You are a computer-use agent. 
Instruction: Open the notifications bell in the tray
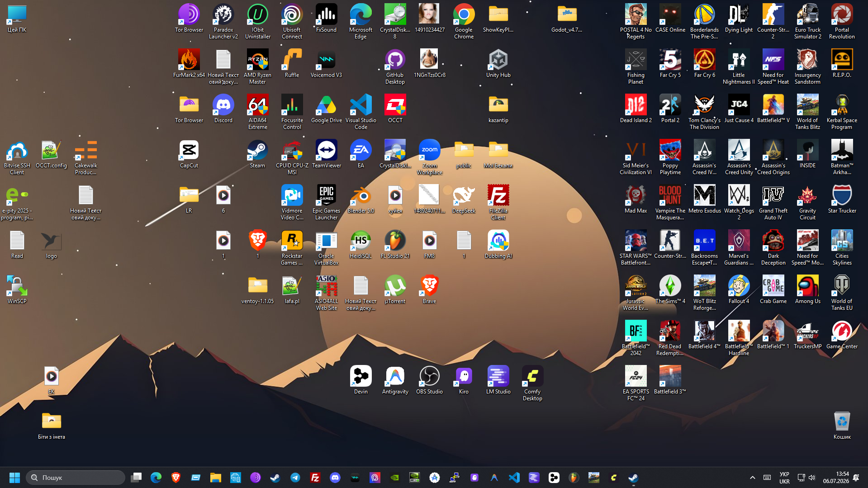(856, 478)
